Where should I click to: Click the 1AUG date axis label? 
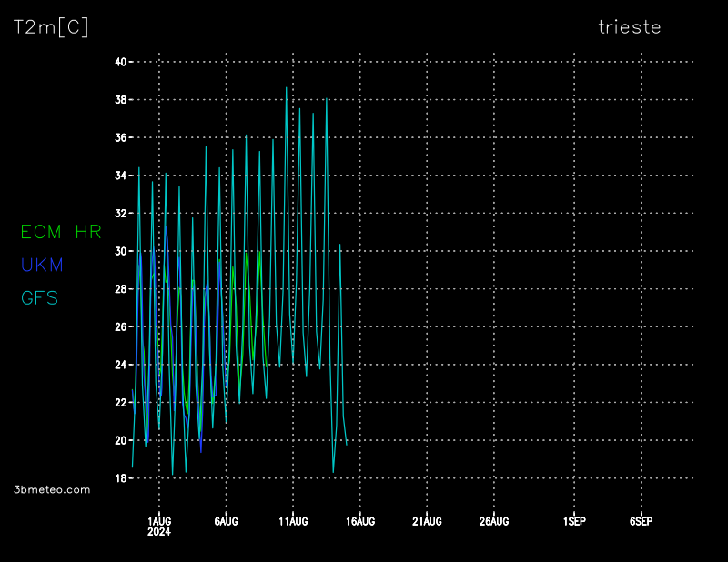pyautogui.click(x=159, y=521)
